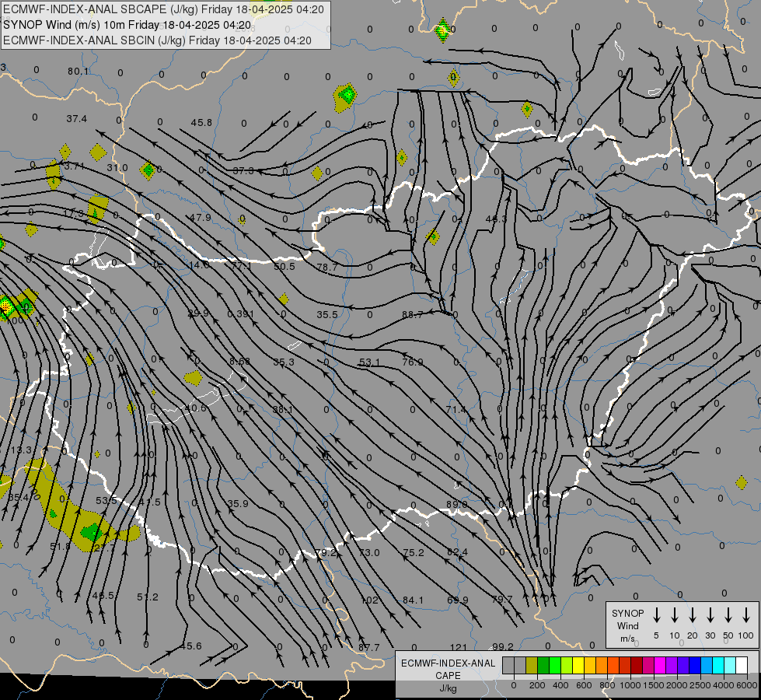
Task: Pick the pure yellow swatch in CAPE legend
Action: point(578,666)
